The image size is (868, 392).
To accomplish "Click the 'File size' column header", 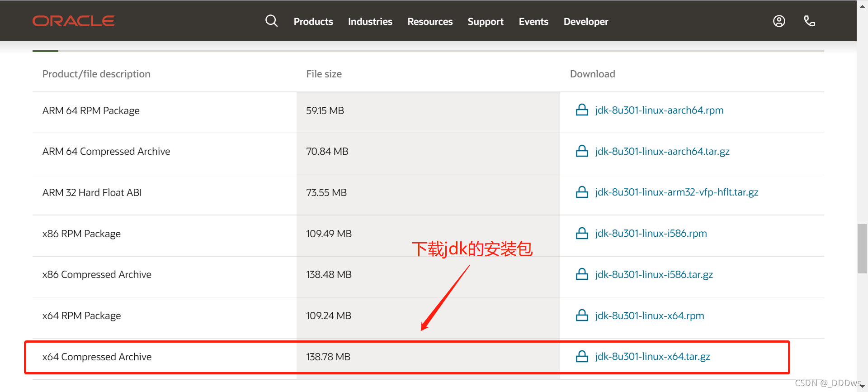I will click(x=324, y=74).
